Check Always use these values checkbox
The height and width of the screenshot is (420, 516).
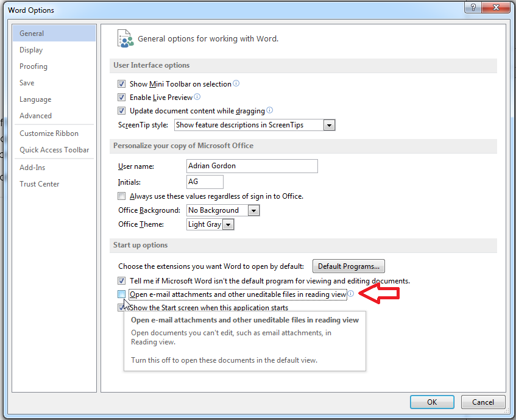(121, 196)
